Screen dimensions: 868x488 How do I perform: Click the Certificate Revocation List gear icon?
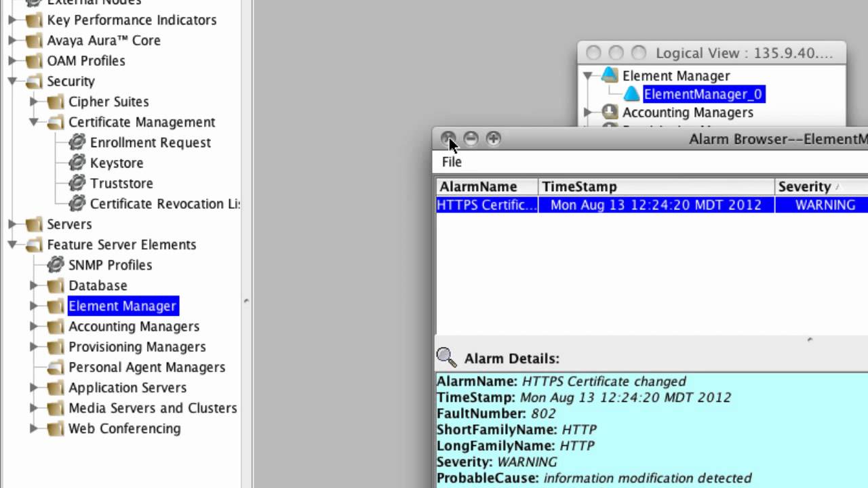point(77,203)
